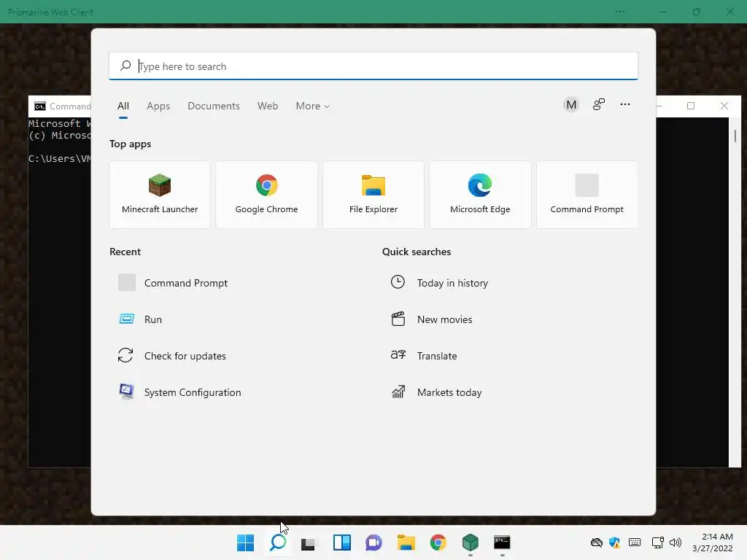This screenshot has height=560, width=747.
Task: Open Prismarine Web Client title bar ellipsis menu
Action: click(620, 12)
